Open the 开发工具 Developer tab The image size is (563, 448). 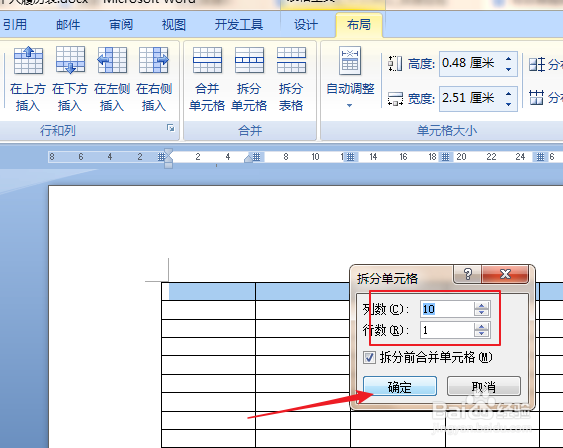pyautogui.click(x=239, y=25)
